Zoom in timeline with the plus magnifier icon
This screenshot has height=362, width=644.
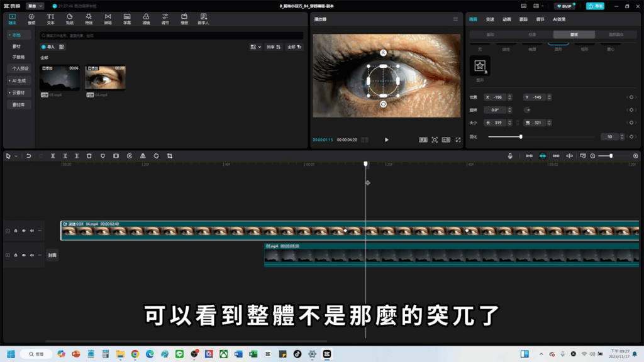(x=635, y=156)
